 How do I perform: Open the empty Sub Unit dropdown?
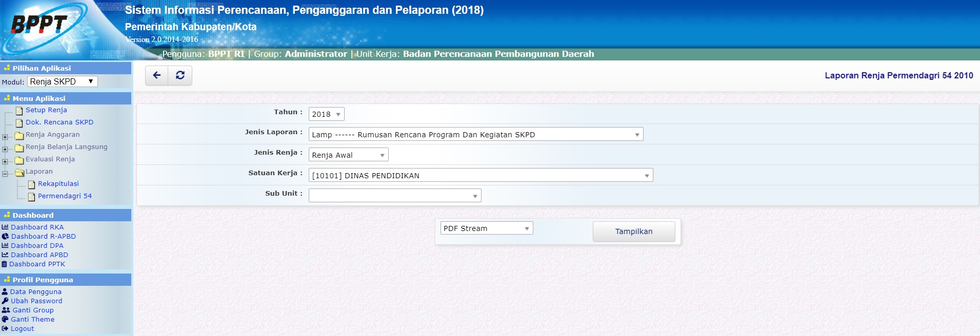tap(395, 196)
